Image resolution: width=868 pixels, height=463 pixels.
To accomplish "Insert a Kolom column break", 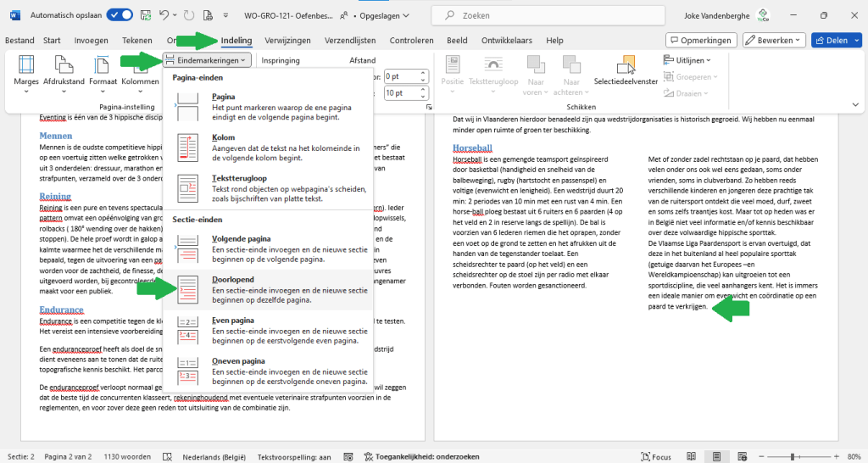I will pos(268,148).
